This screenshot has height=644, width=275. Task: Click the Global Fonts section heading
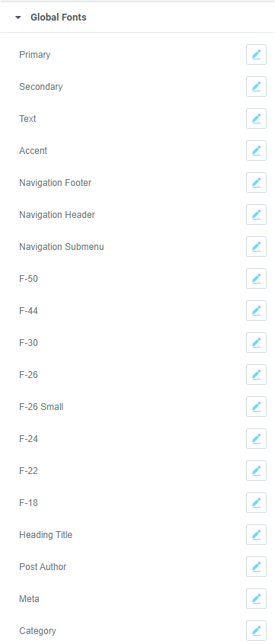click(x=59, y=18)
